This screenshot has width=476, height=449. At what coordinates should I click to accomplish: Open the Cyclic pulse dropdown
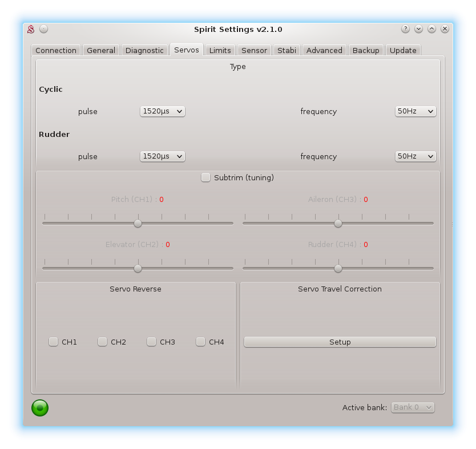pos(163,111)
